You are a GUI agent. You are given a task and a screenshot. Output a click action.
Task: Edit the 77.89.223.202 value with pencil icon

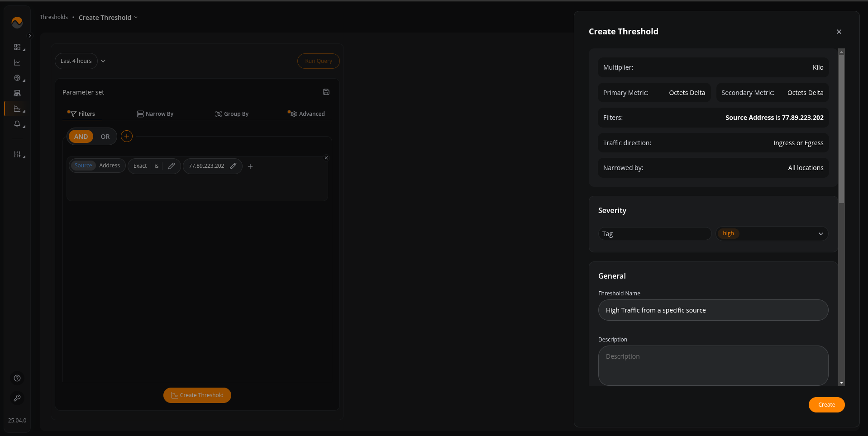pos(233,166)
